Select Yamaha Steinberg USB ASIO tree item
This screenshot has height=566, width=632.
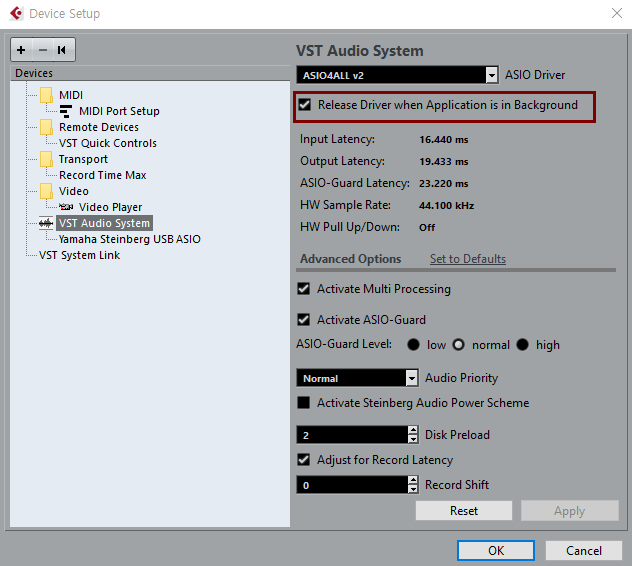point(130,239)
